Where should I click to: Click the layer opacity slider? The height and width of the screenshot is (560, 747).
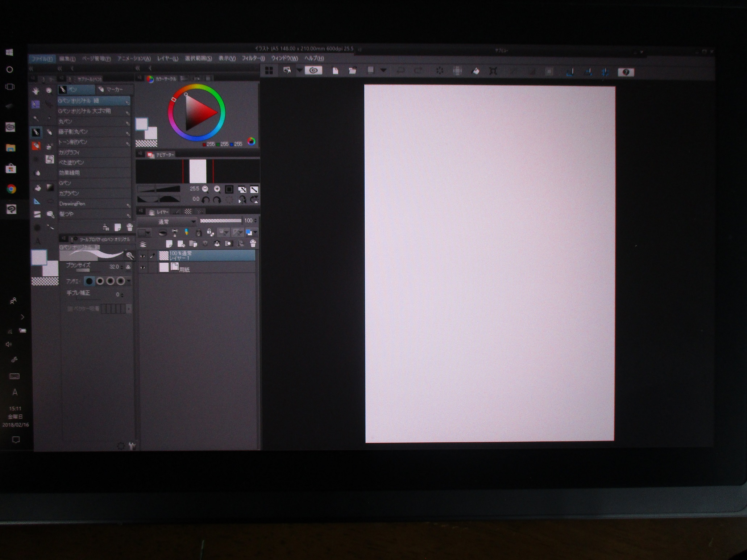click(220, 221)
